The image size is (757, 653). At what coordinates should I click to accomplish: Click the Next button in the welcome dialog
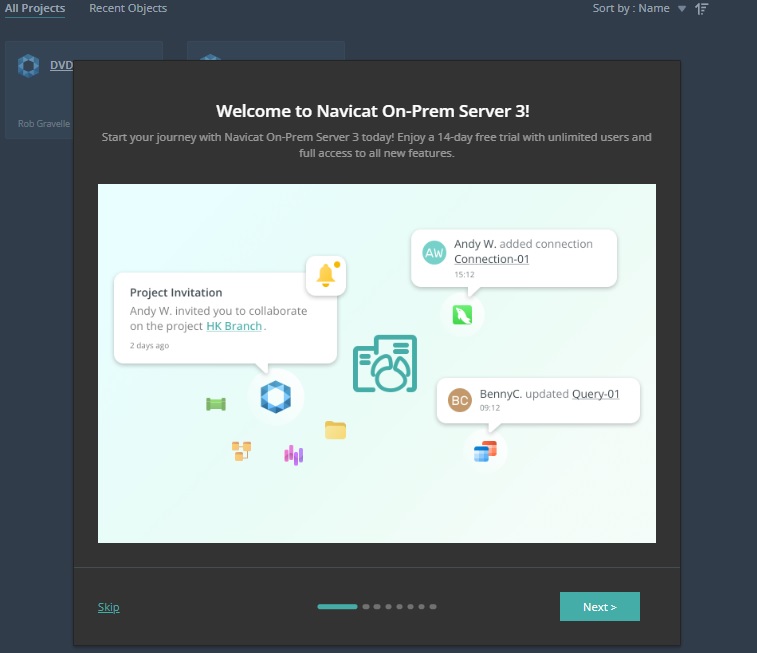point(599,607)
